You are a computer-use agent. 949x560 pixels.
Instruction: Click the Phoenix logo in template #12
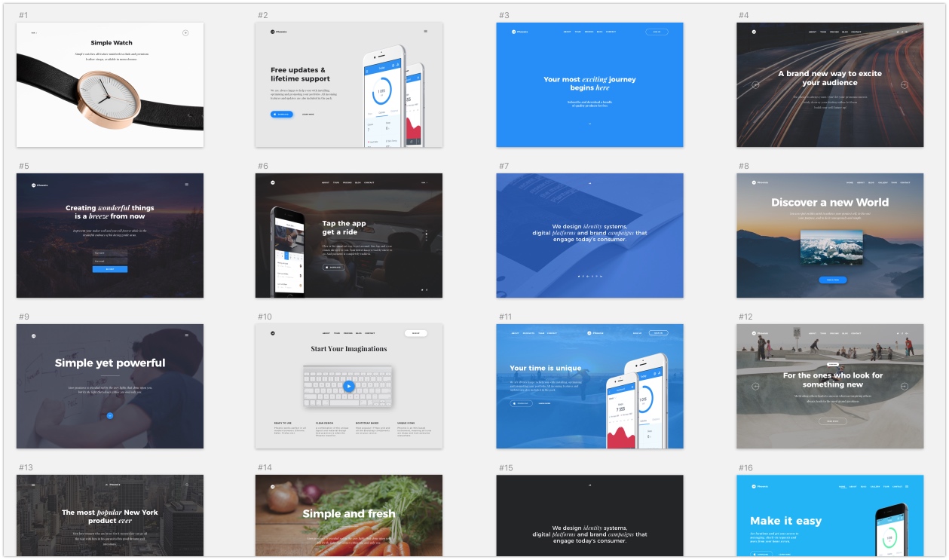click(759, 333)
